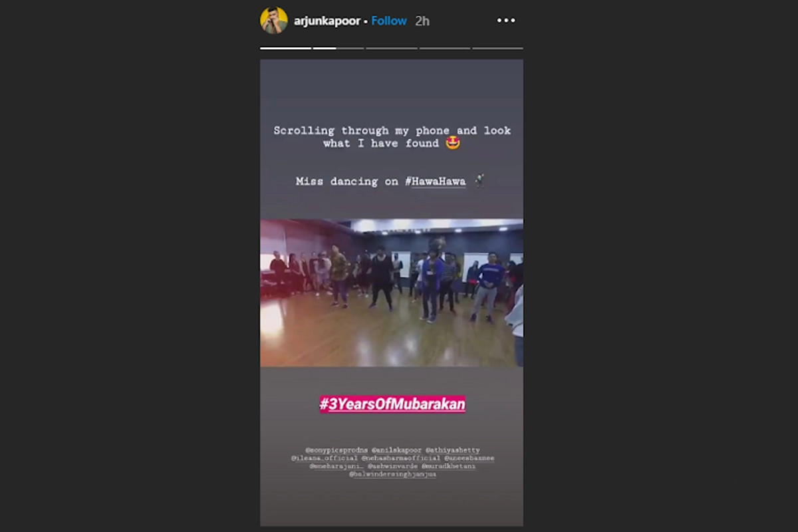Image resolution: width=798 pixels, height=532 pixels.
Task: Select the fourth story progress segment
Action: pyautogui.click(x=445, y=48)
